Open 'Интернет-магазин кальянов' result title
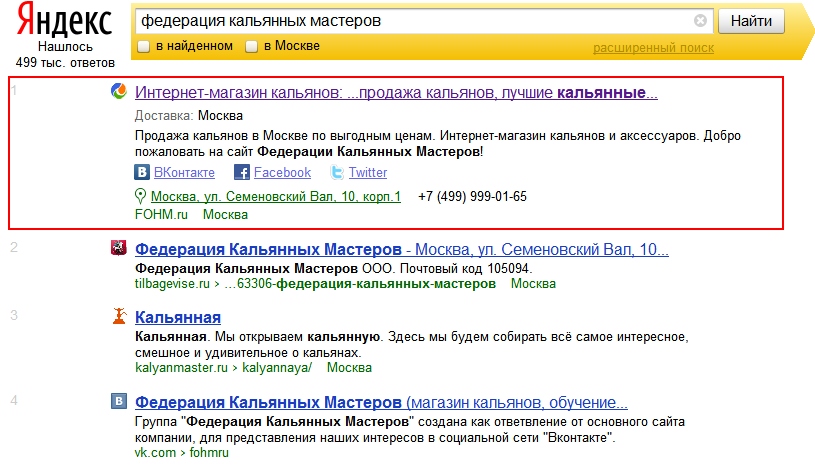This screenshot has height=470, width=815. tap(396, 93)
